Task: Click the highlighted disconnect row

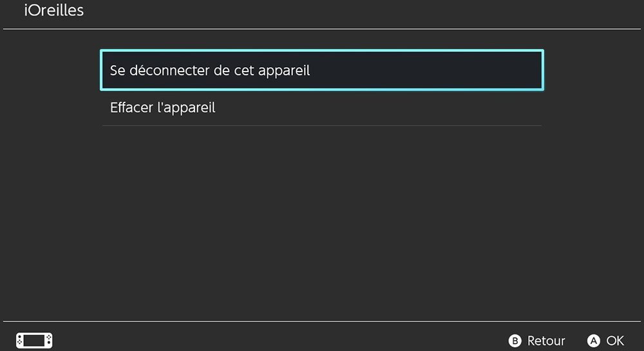Action: pos(322,70)
